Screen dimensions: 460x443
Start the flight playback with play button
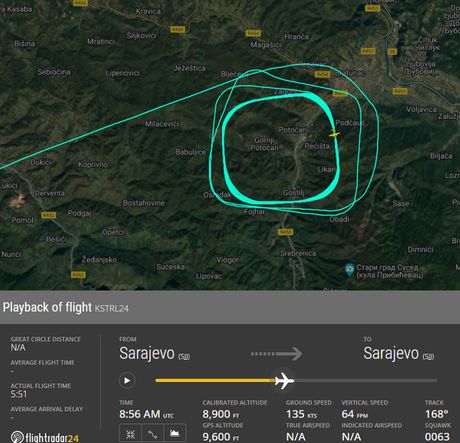[127, 380]
